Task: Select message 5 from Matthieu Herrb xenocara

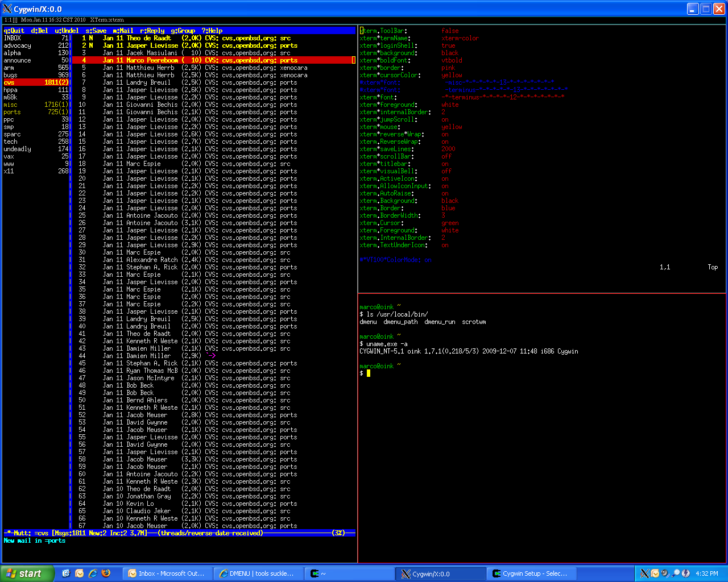Action: pyautogui.click(x=214, y=68)
